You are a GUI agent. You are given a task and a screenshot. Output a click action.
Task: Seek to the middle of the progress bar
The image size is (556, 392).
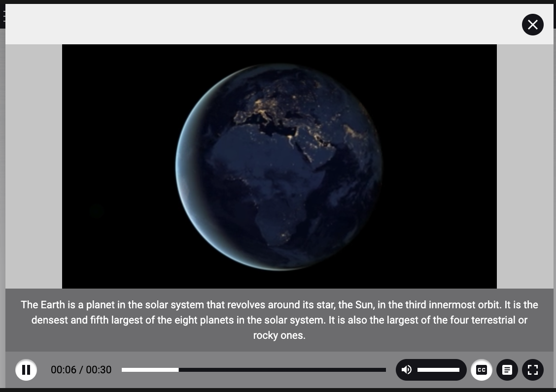pos(254,370)
